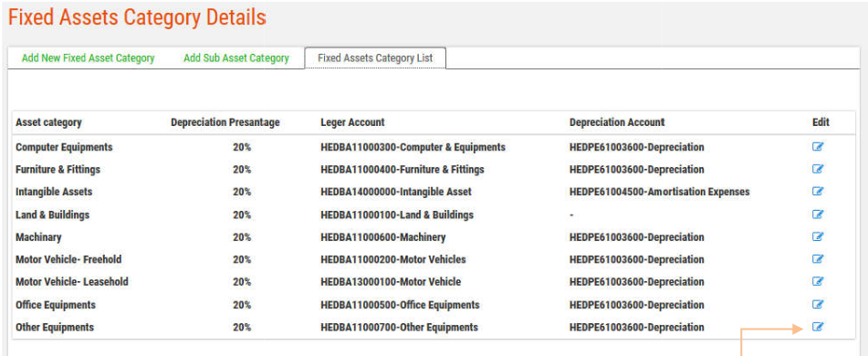This screenshot has width=868, height=356.
Task: Edit the Land & Buildings category
Action: click(x=818, y=215)
